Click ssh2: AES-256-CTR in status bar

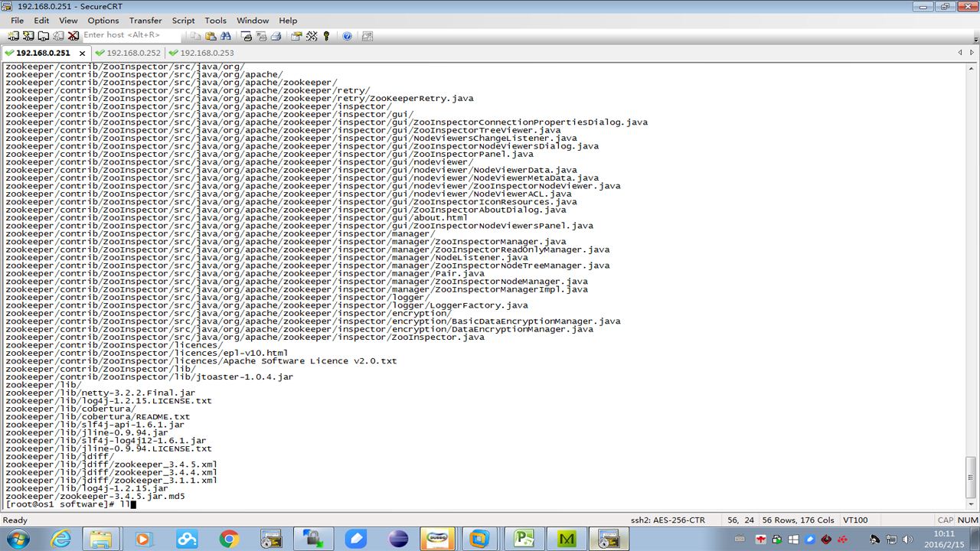point(668,520)
